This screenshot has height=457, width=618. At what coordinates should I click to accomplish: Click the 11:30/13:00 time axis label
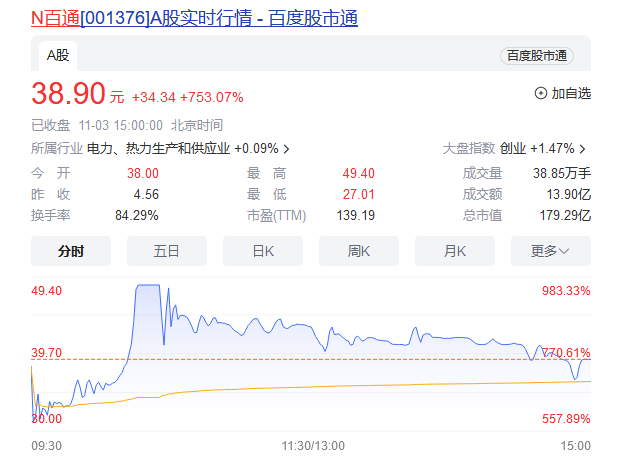click(313, 446)
